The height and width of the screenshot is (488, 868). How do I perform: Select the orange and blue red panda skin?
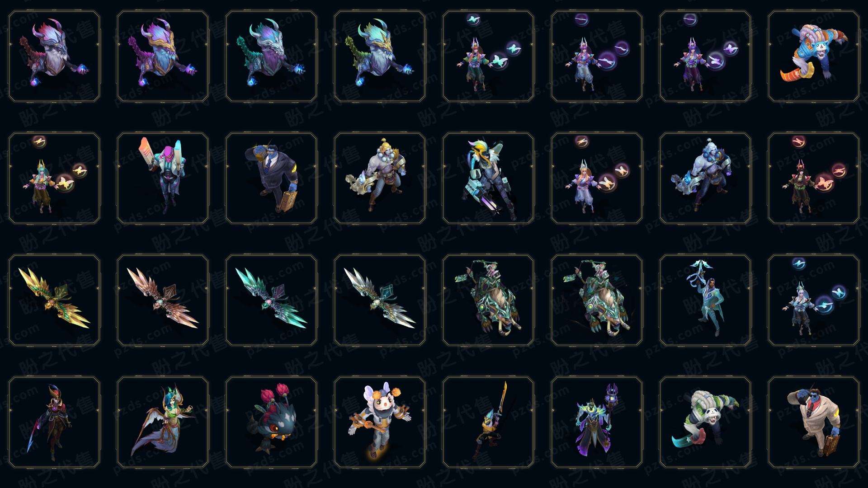pos(813,56)
